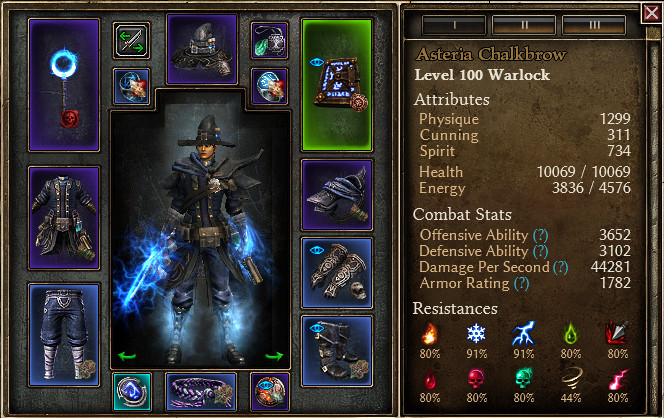The height and width of the screenshot is (418, 664).
Task: Open Offensive Ability help question mark
Action: tap(540, 235)
